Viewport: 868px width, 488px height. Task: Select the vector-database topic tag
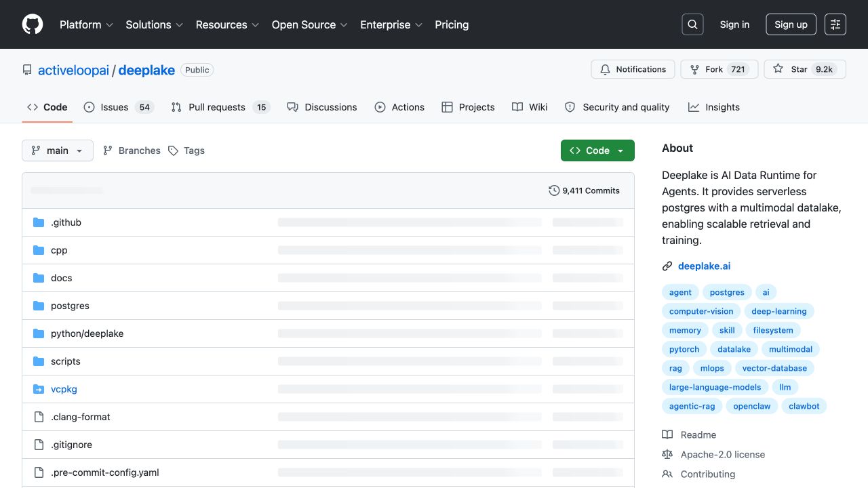tap(774, 368)
